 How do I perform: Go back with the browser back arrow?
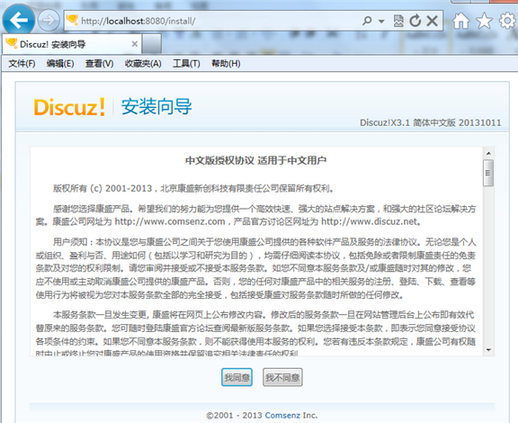pyautogui.click(x=18, y=20)
